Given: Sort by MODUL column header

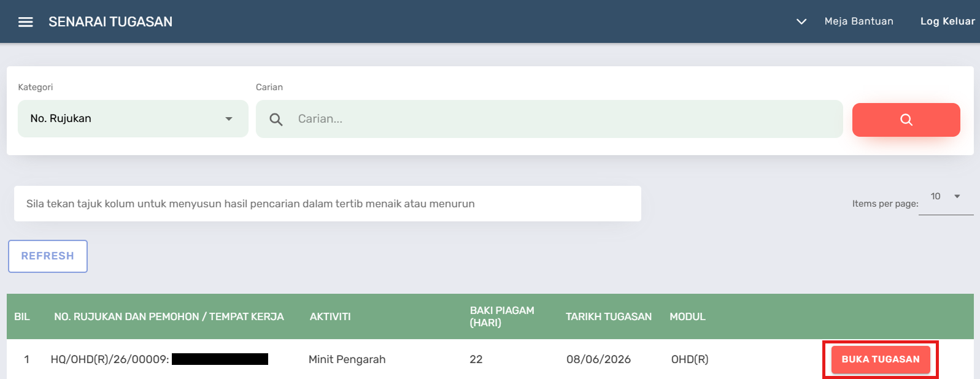Looking at the screenshot, I should coord(687,316).
